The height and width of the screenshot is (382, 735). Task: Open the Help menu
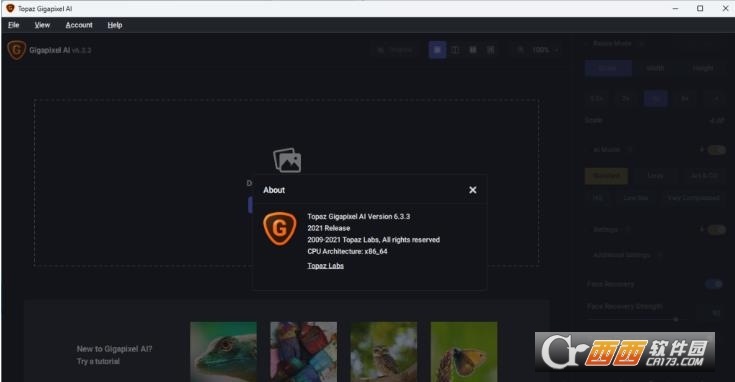point(115,25)
